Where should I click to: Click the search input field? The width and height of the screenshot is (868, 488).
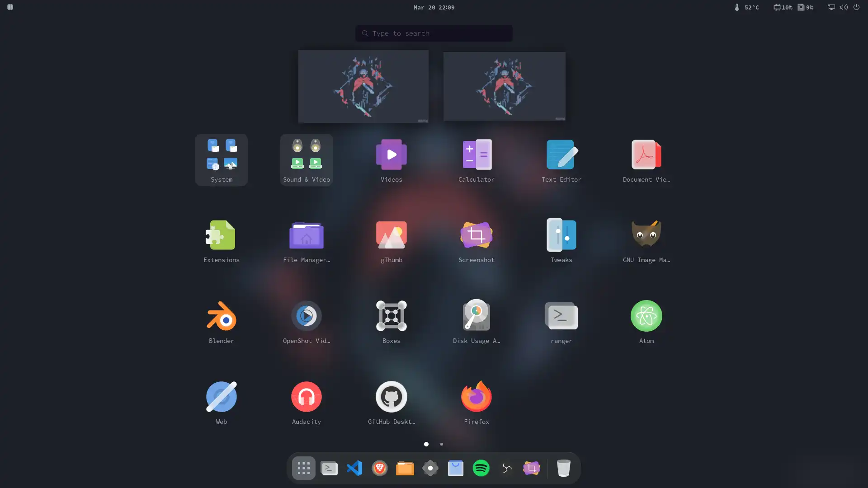434,33
